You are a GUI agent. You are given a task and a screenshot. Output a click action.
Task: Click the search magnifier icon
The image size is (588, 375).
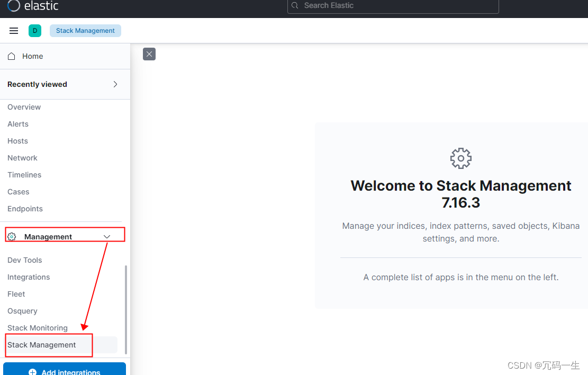coord(295,6)
